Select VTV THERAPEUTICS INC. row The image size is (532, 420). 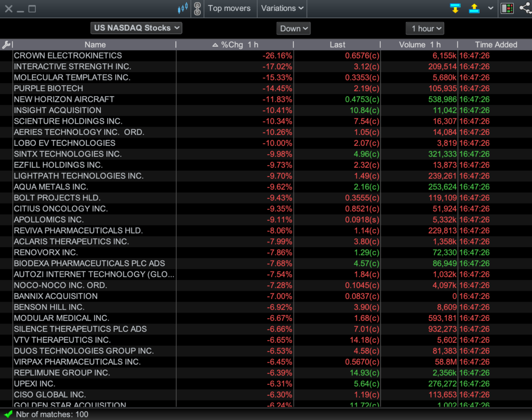pyautogui.click(x=266, y=340)
